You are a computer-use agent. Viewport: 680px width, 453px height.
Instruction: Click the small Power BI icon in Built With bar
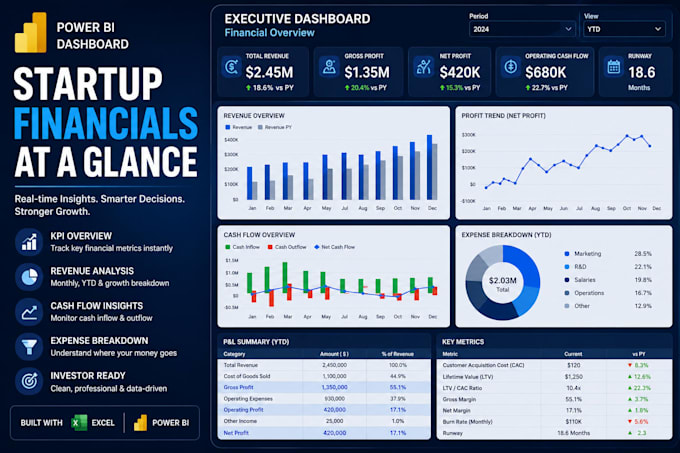point(140,423)
